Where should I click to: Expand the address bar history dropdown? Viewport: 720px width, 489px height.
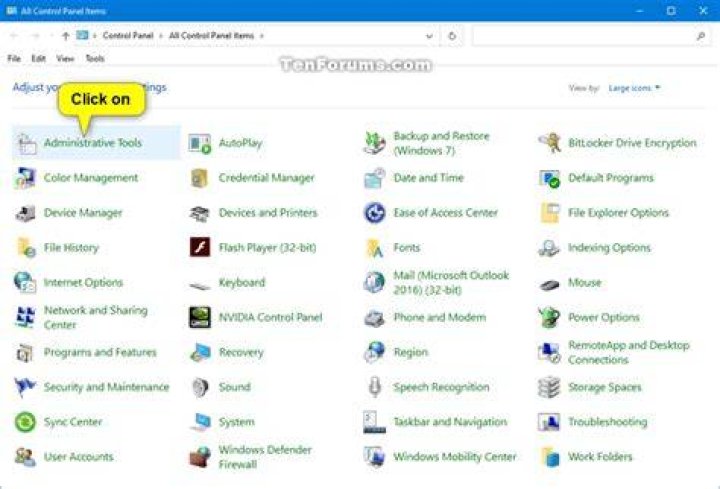[x=429, y=36]
